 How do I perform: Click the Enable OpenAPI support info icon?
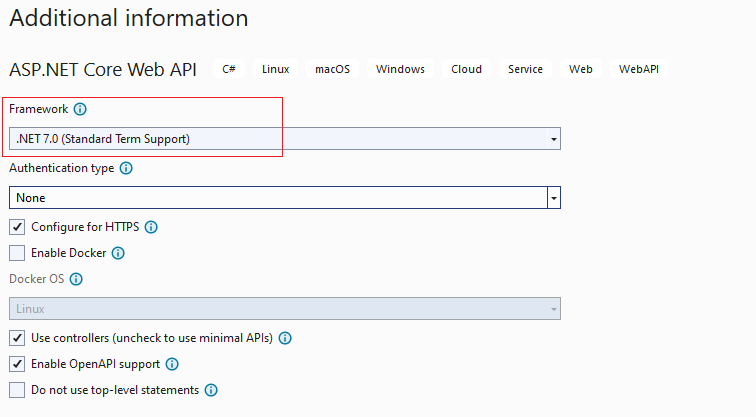(172, 364)
